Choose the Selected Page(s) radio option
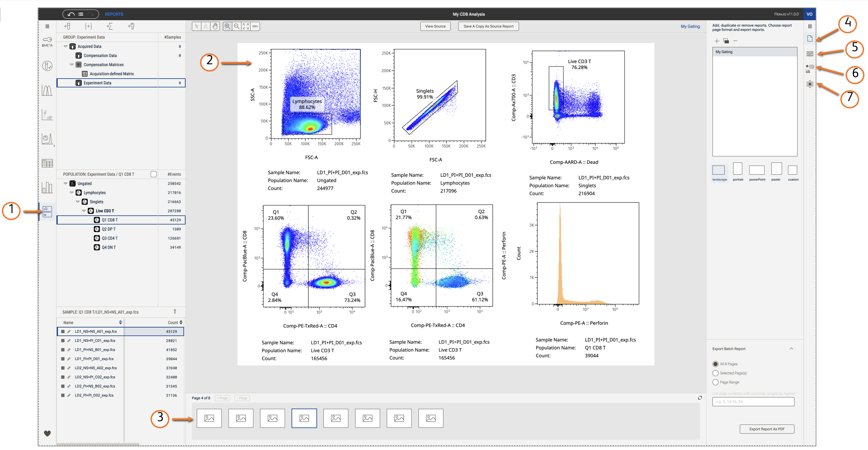Screen dimensions: 868x450 pyautogui.click(x=715, y=373)
